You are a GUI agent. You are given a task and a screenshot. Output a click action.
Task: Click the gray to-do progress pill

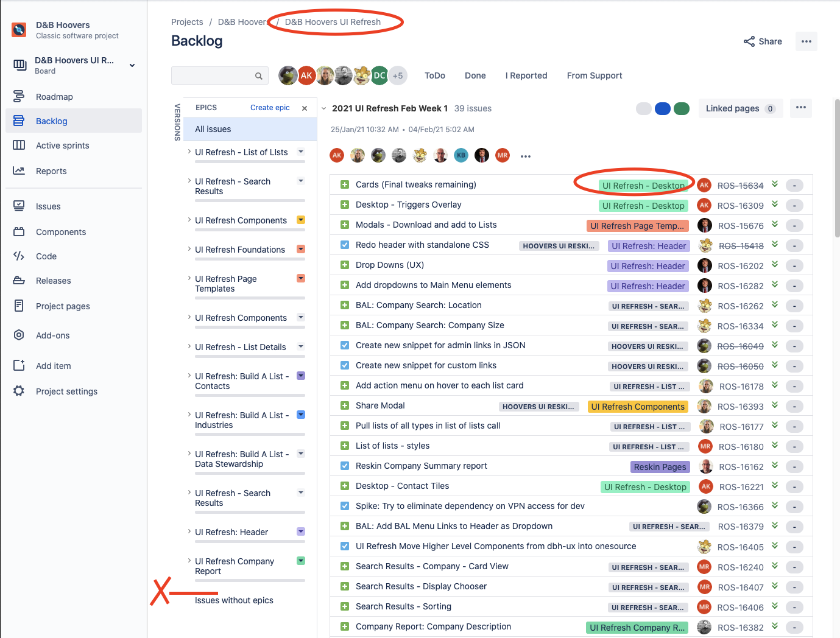[x=644, y=108]
